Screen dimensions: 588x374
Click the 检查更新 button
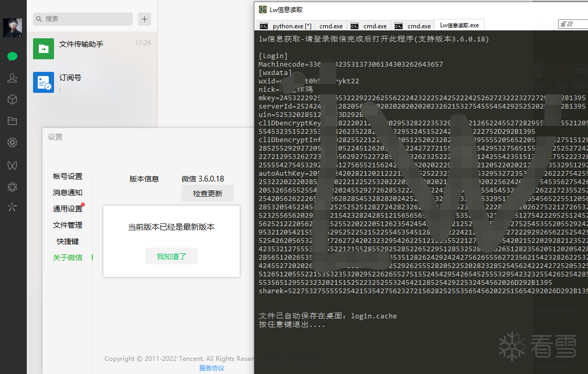(x=208, y=193)
